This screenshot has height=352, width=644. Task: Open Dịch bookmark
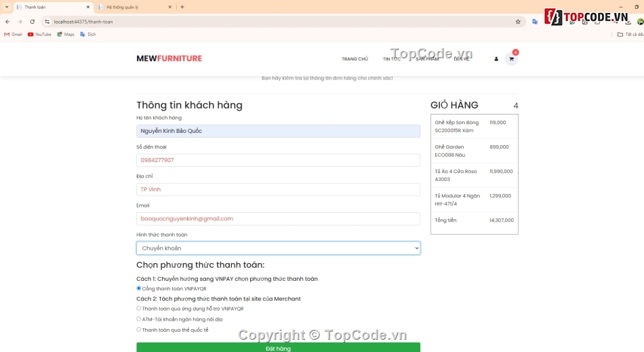(88, 35)
